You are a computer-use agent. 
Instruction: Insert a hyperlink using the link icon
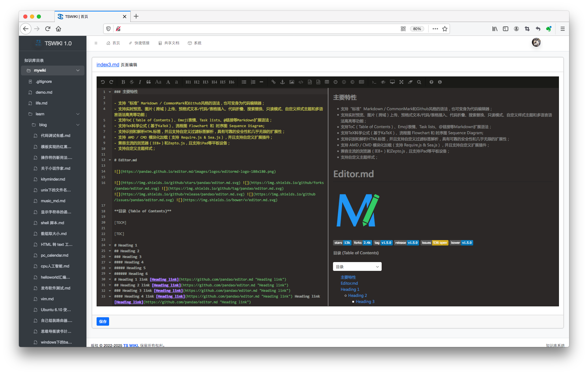(x=273, y=82)
